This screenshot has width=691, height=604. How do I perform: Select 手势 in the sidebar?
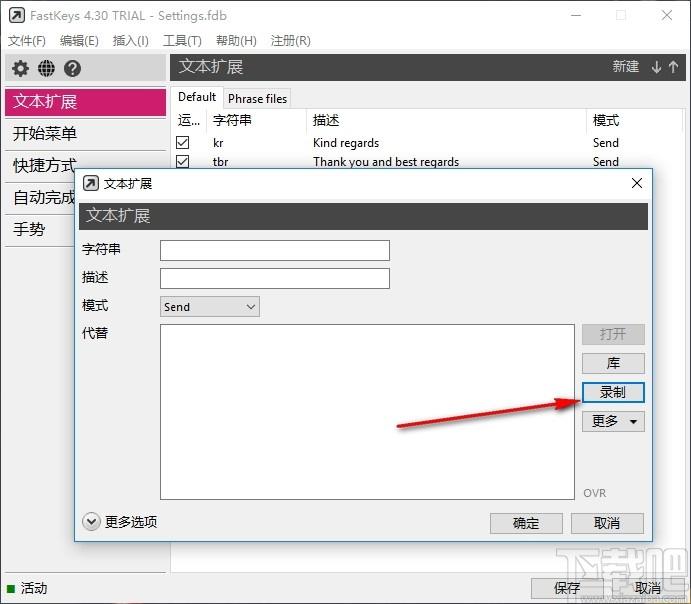[x=40, y=230]
